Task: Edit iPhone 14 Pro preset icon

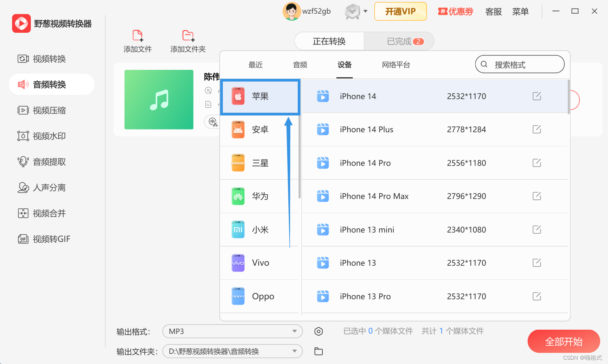Action: click(x=537, y=163)
